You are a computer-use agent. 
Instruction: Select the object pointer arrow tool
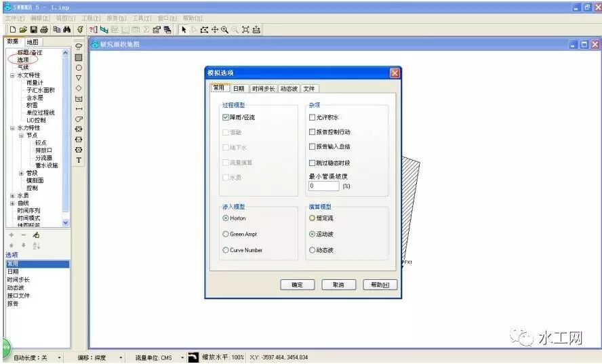point(184,30)
